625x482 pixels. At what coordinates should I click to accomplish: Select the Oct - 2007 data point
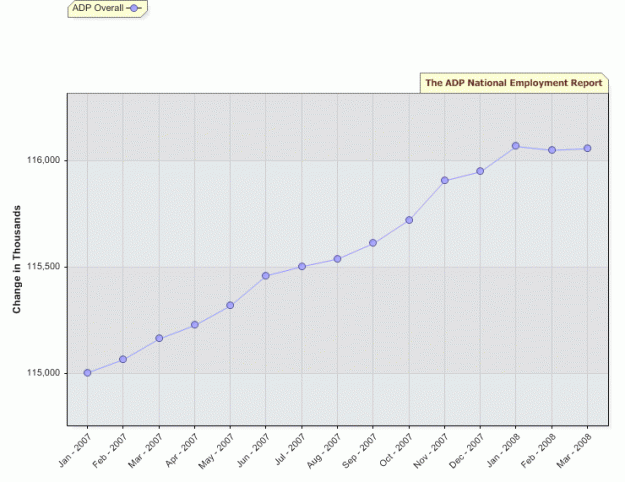(409, 220)
